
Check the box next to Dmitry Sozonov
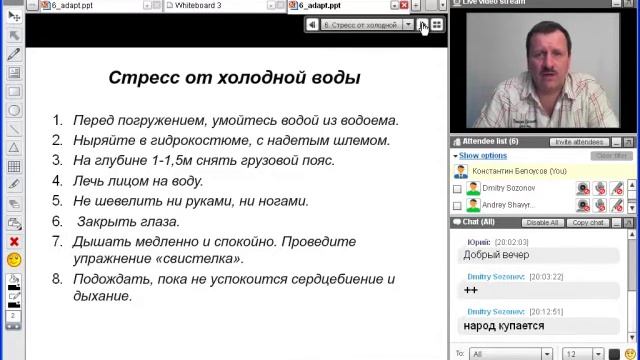point(457,189)
